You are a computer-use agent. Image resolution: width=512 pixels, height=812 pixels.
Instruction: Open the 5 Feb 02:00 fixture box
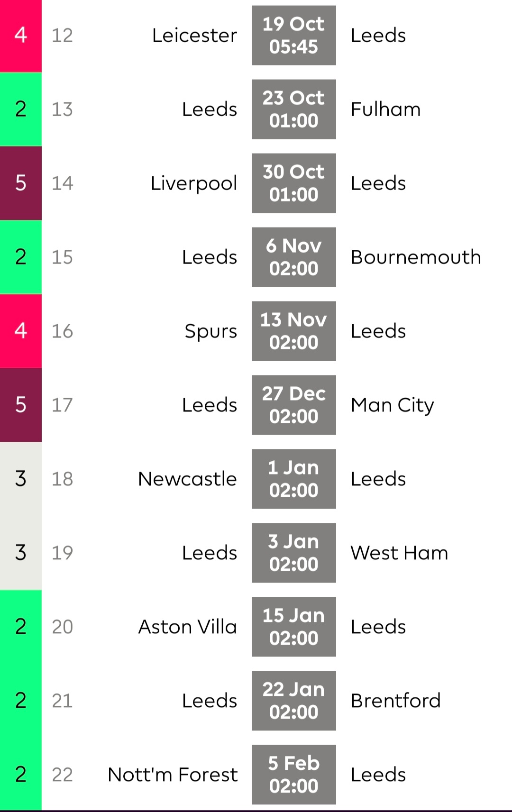click(x=293, y=775)
